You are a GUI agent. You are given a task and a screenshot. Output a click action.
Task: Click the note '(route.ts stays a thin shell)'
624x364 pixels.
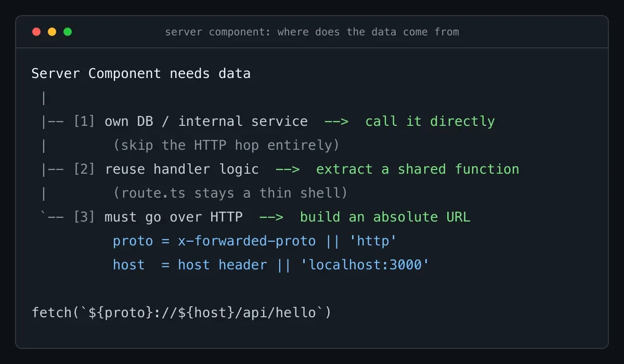coord(230,193)
